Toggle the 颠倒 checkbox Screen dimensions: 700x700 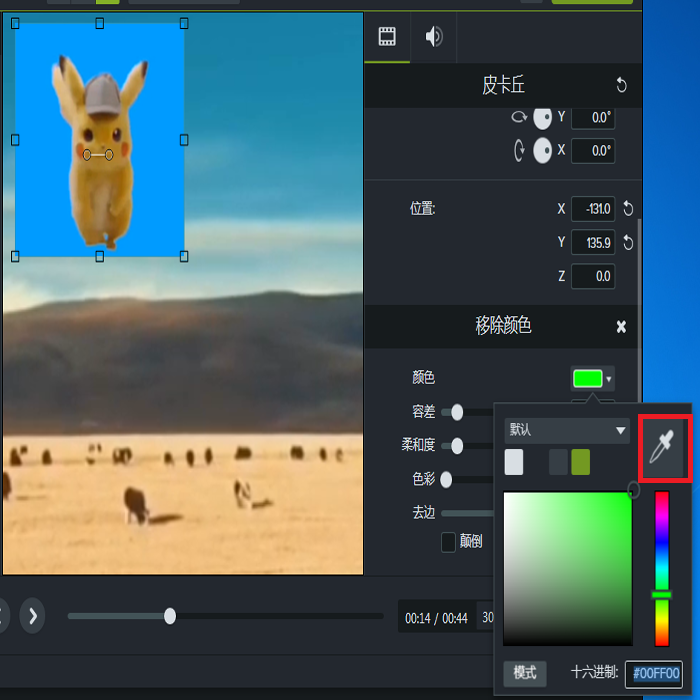tap(448, 542)
